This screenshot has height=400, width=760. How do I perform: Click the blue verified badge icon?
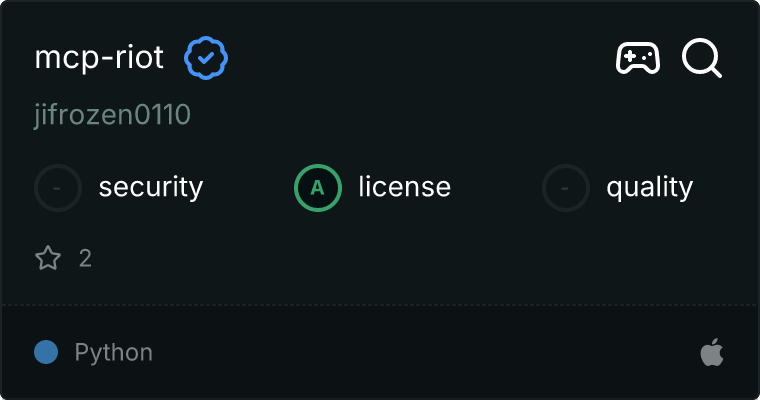(x=206, y=59)
